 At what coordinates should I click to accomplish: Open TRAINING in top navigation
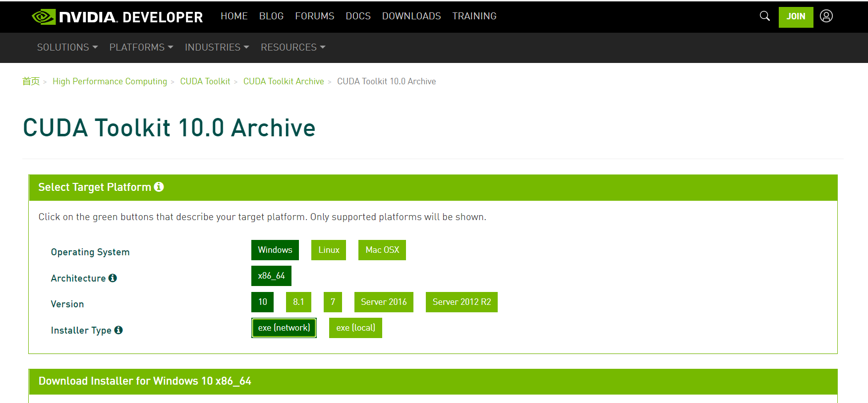(474, 16)
